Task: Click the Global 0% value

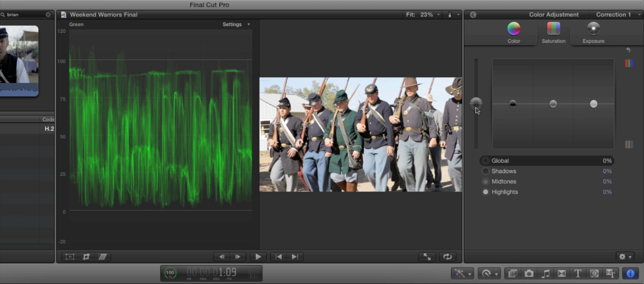Action: (607, 161)
